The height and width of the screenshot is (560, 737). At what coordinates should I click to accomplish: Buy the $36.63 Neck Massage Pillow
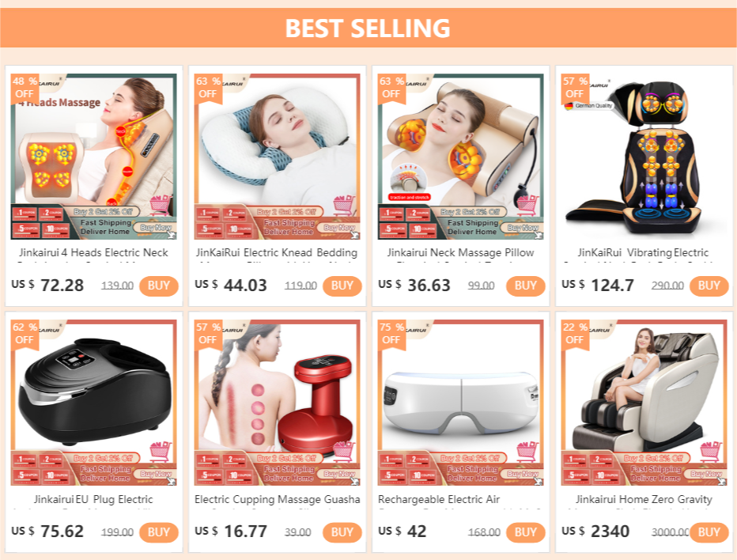[x=526, y=286]
